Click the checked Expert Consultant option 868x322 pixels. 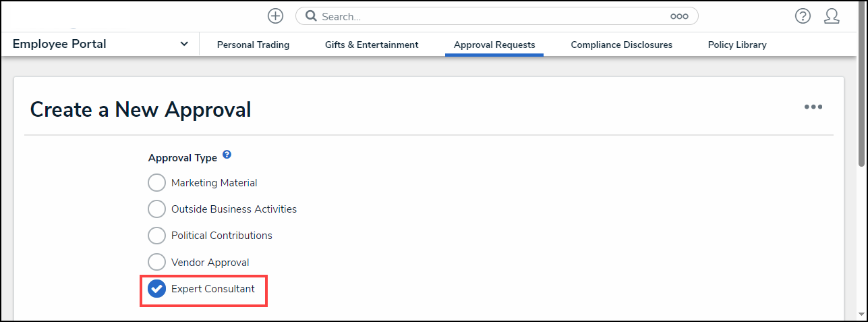(156, 289)
